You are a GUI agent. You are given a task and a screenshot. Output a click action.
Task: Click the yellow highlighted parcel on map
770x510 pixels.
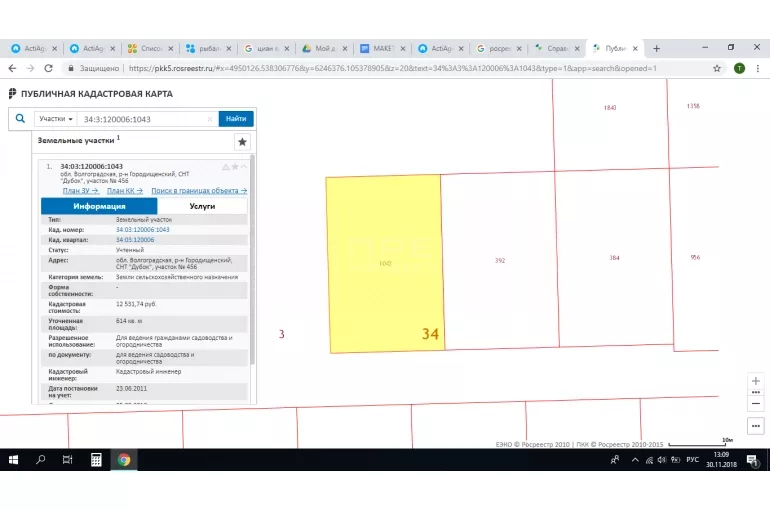pyautogui.click(x=385, y=265)
